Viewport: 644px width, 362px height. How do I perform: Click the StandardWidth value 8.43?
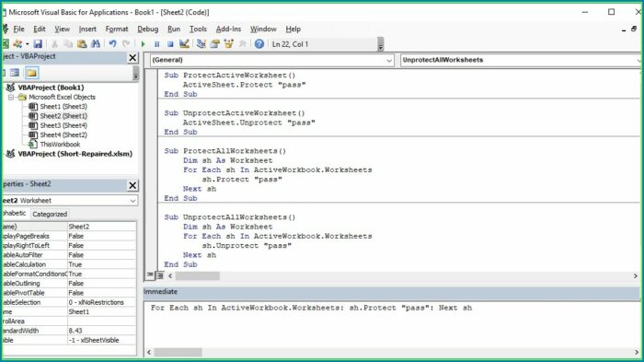tap(101, 331)
